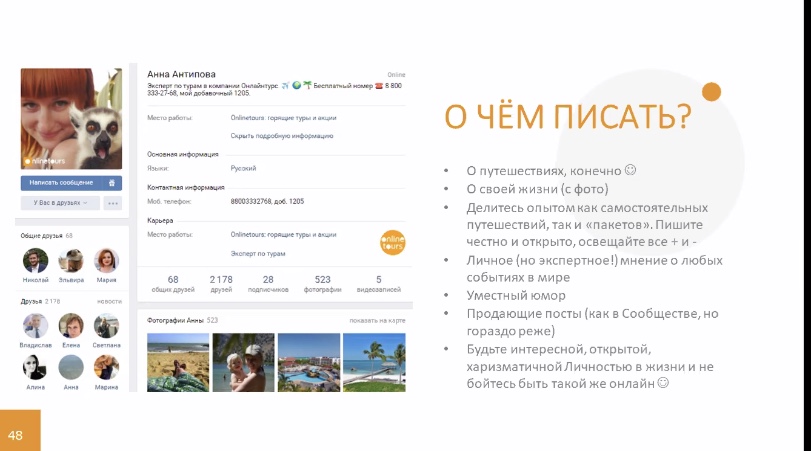Open Николай's avatar in common friends
The image size is (811, 451).
pos(35,260)
